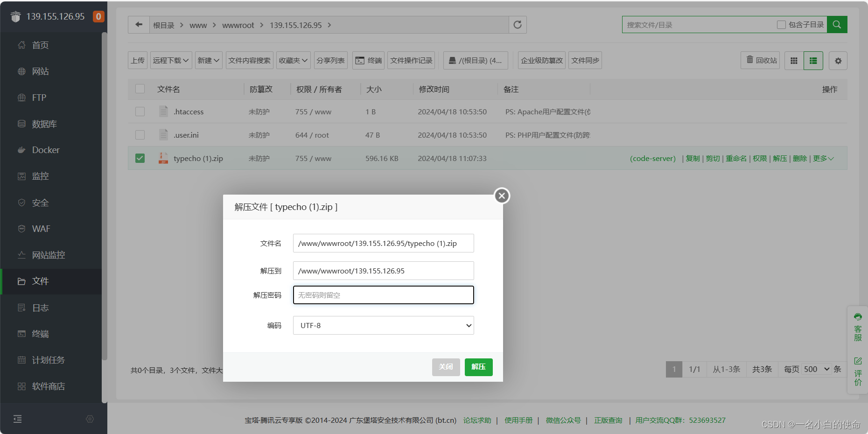The image size is (868, 434).
Task: Change the per-page 500 dropdown
Action: (x=817, y=369)
